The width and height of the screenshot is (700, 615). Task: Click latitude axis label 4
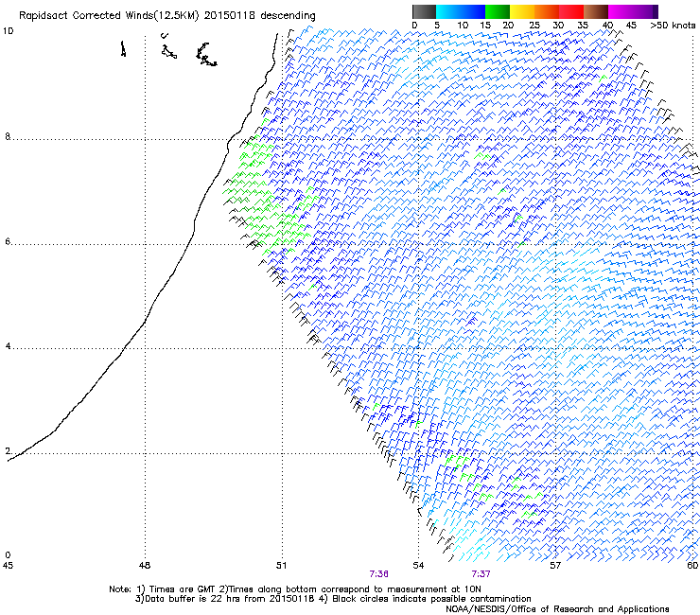click(x=8, y=346)
